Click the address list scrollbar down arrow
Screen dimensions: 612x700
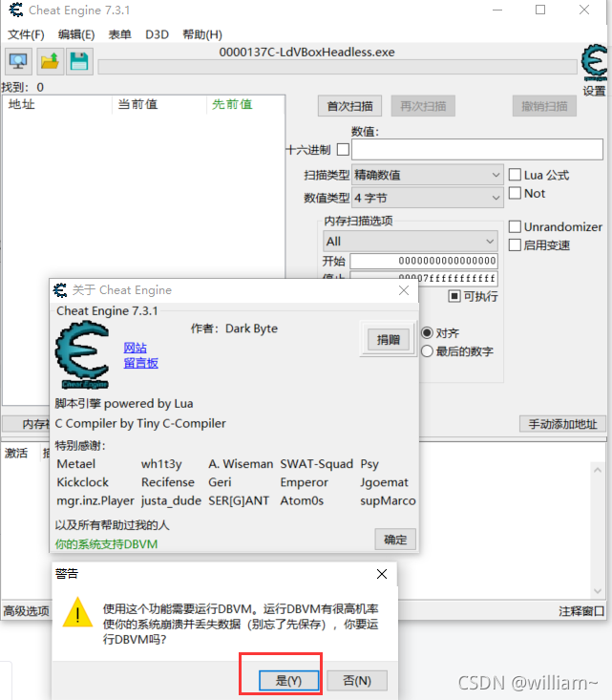pos(598,590)
